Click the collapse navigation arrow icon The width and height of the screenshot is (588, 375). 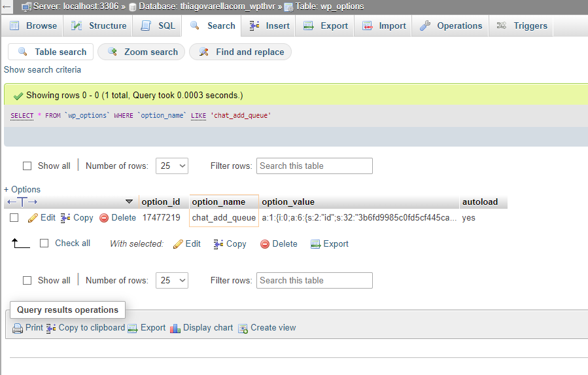coord(7,7)
